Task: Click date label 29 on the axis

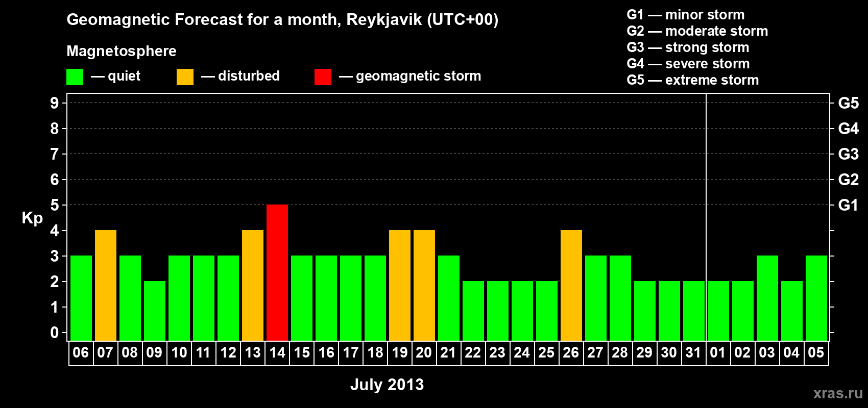Action: pyautogui.click(x=644, y=352)
